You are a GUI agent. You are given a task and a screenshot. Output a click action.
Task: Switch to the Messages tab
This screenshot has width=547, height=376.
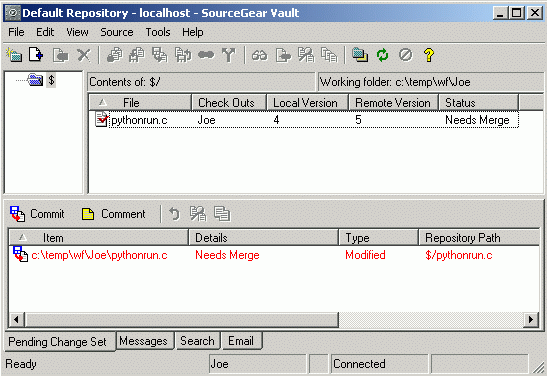pyautogui.click(x=143, y=341)
